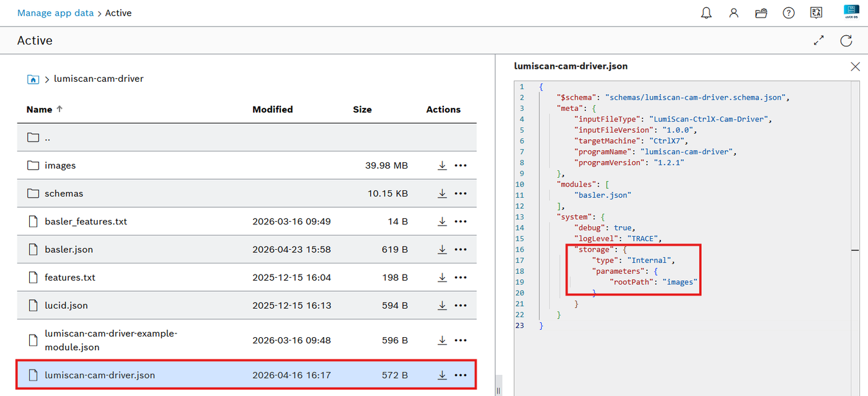Viewport: 868px width, 396px height.
Task: Open more actions for basler_features.txt
Action: tap(460, 221)
